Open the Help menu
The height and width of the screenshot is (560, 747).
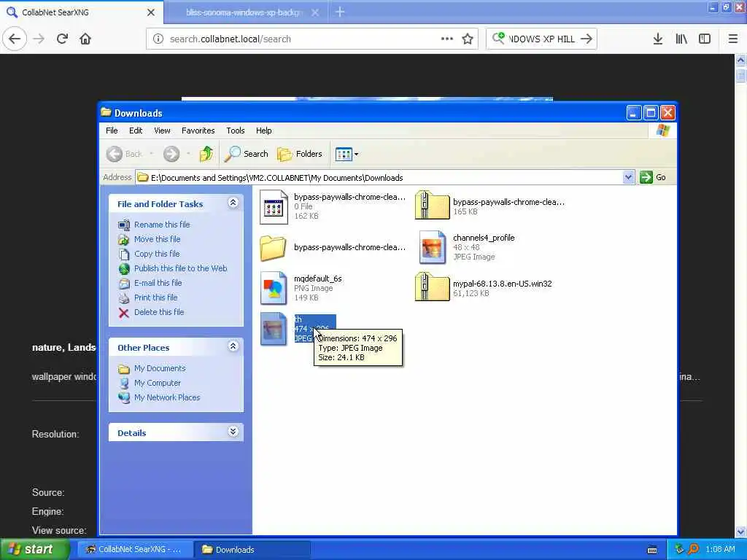tap(263, 131)
